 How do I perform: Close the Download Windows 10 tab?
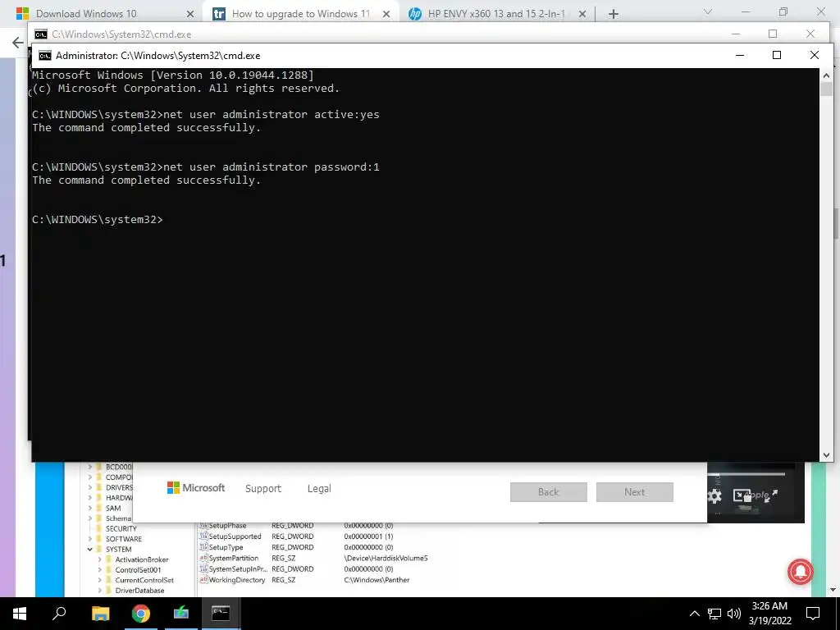pyautogui.click(x=190, y=14)
